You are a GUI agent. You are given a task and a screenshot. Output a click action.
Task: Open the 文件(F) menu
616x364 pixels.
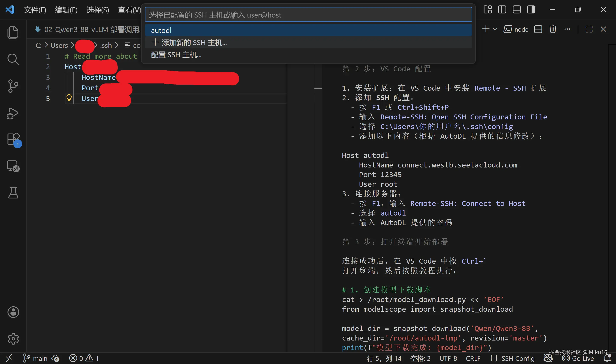(x=35, y=10)
